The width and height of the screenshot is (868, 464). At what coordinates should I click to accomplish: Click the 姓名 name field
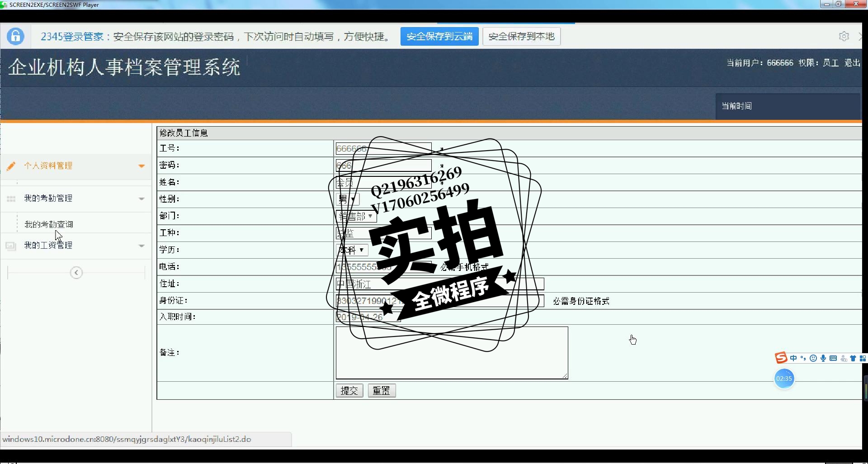(384, 182)
